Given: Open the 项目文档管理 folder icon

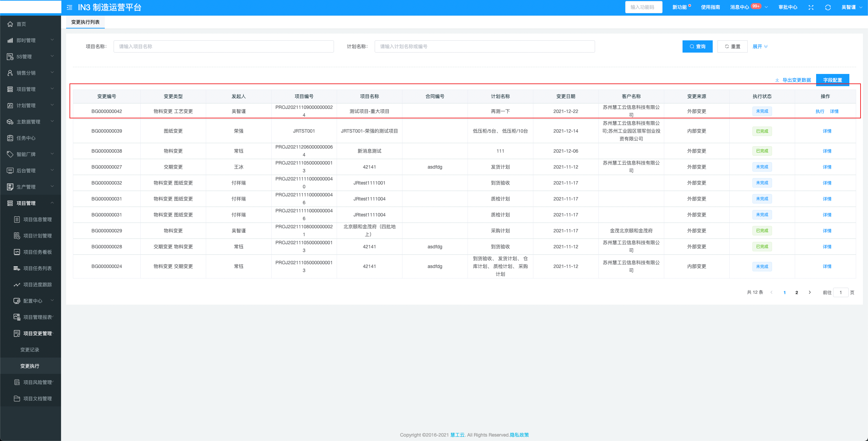Looking at the screenshot, I should (17, 399).
